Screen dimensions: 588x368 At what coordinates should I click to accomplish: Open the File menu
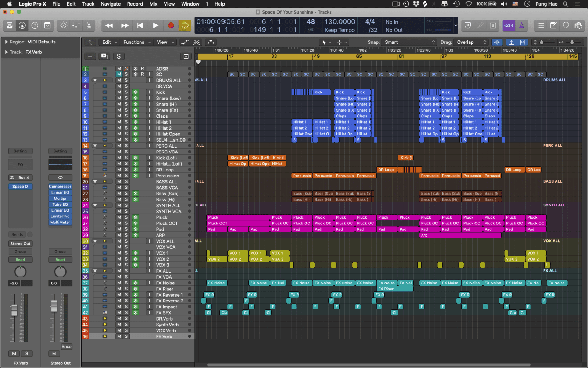[x=56, y=4]
